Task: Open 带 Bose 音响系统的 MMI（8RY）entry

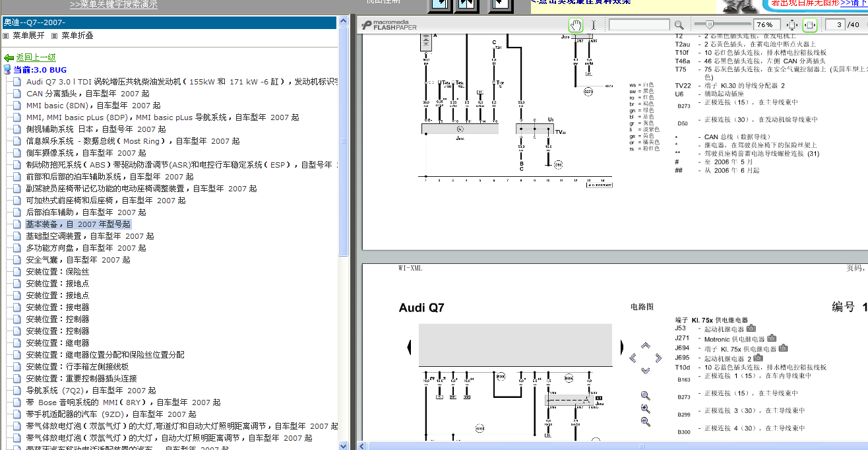Action: click(x=123, y=402)
